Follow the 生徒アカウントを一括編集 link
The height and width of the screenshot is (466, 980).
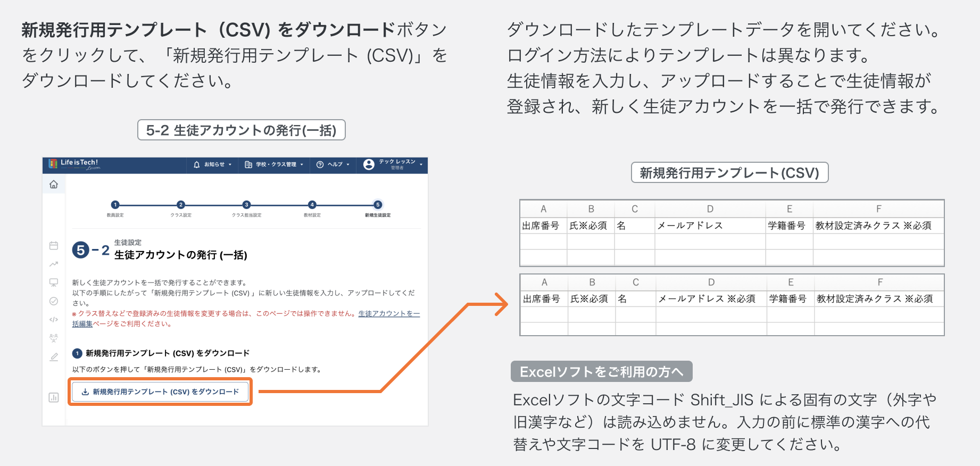point(388,314)
